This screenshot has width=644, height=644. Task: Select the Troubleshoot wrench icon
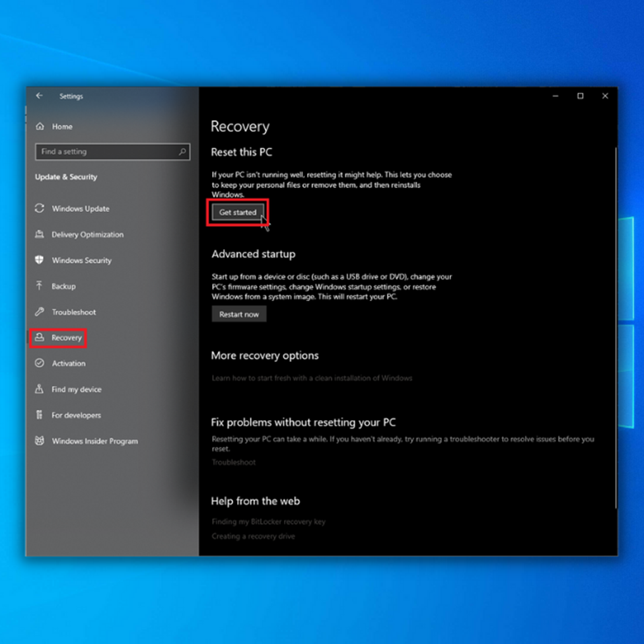point(40,311)
